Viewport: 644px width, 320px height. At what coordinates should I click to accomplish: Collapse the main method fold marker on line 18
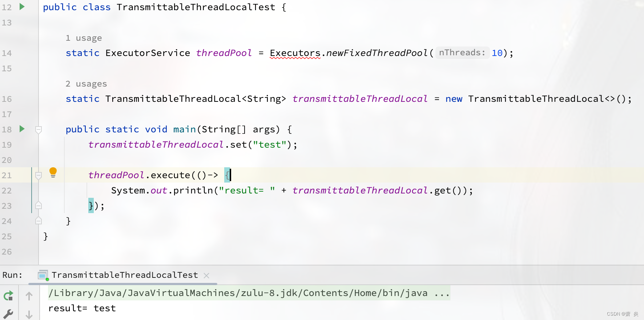pyautogui.click(x=39, y=129)
